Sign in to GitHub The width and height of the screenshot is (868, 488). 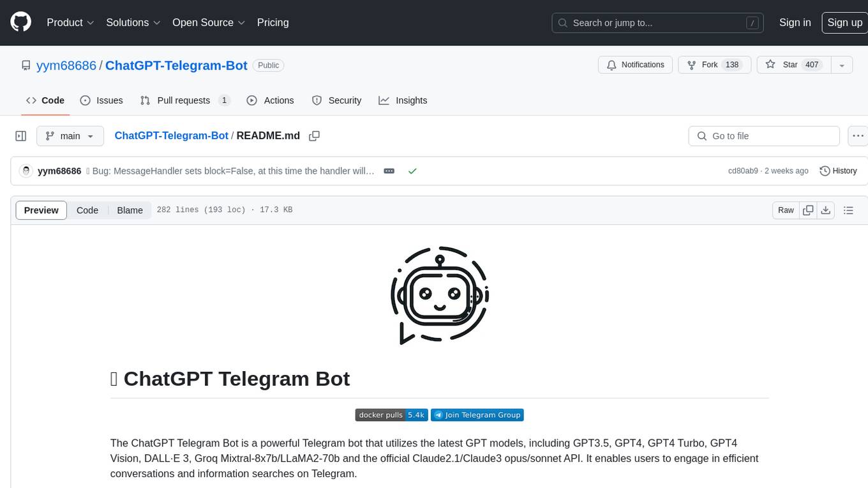pos(795,22)
